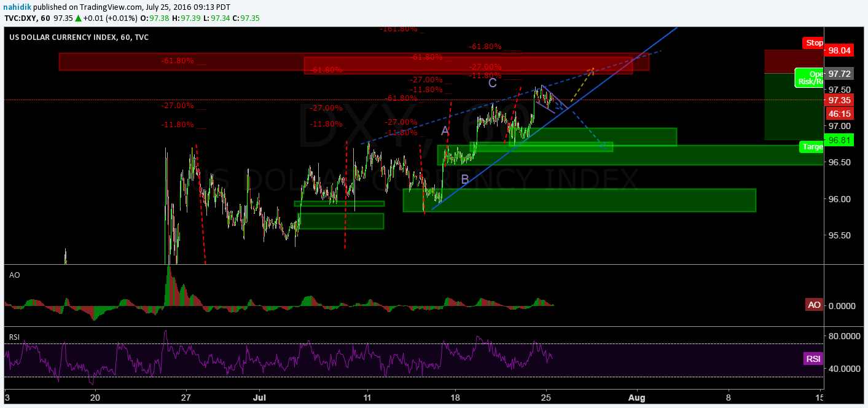Select the 98.04 stop price tag
The width and height of the screenshot is (868, 408).
[x=840, y=50]
